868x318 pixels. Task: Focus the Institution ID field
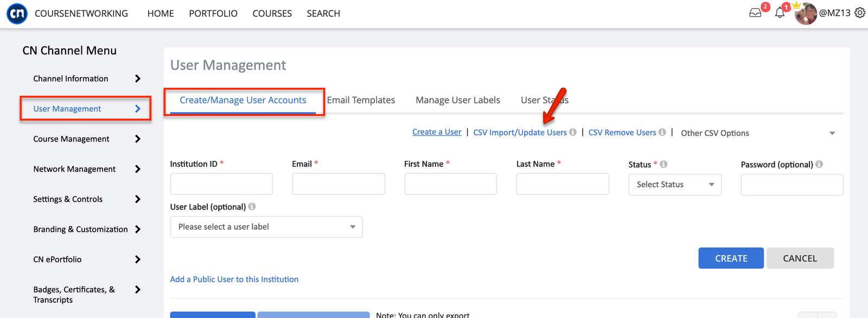coord(221,184)
